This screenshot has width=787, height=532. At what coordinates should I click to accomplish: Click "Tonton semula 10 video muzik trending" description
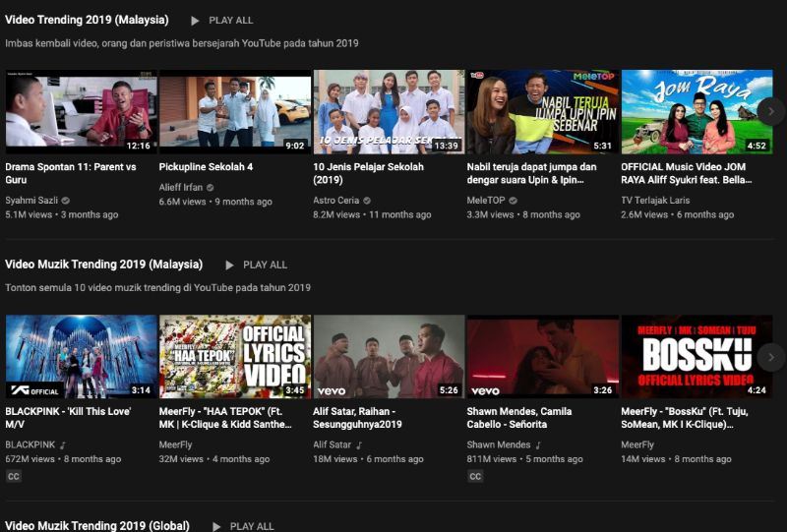click(x=158, y=287)
